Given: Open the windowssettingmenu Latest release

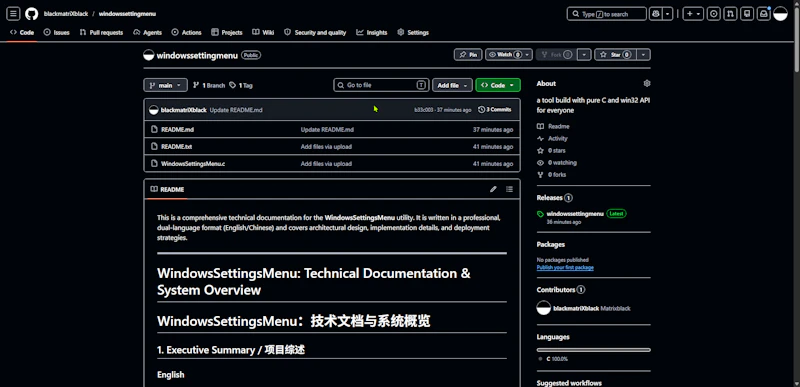Looking at the screenshot, I should click(581, 214).
